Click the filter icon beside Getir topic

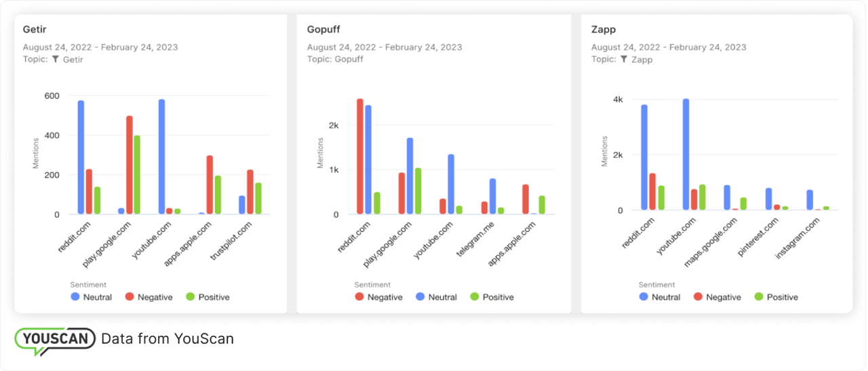[x=56, y=60]
